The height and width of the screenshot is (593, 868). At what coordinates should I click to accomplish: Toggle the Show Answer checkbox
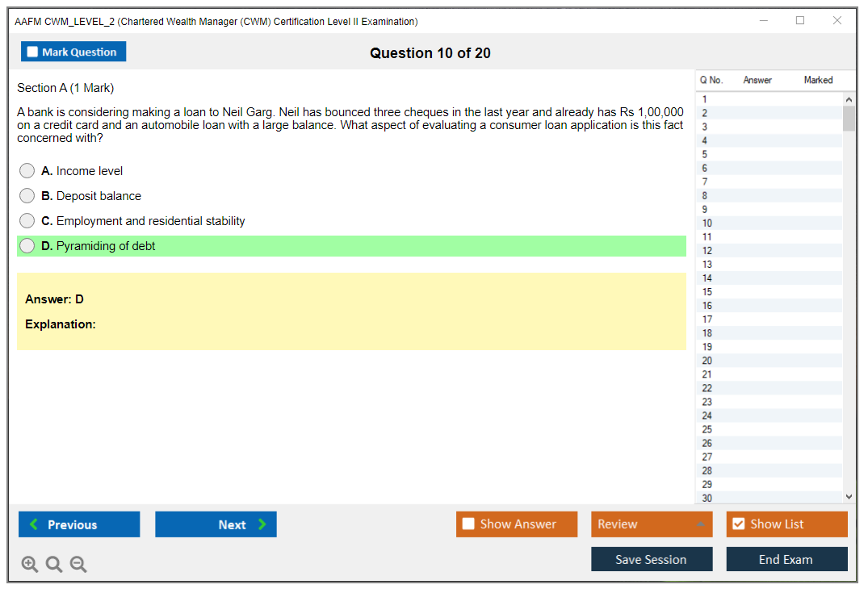(x=469, y=524)
